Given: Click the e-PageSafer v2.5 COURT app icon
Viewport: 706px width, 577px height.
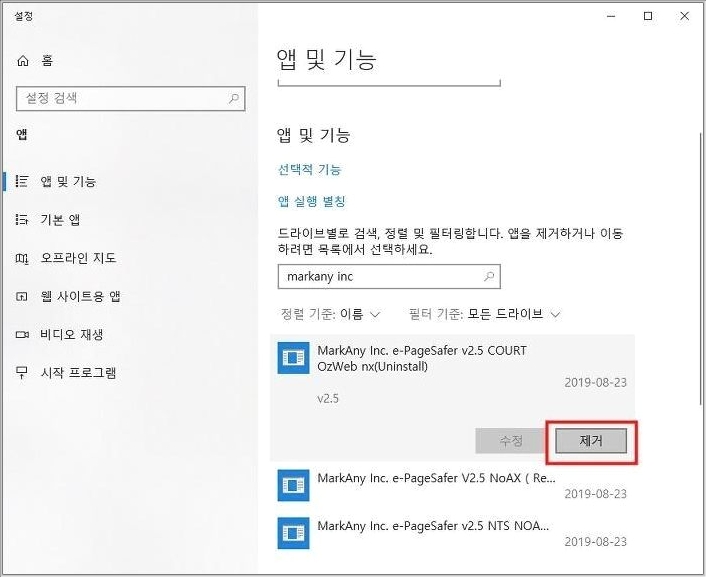Looking at the screenshot, I should 294,358.
